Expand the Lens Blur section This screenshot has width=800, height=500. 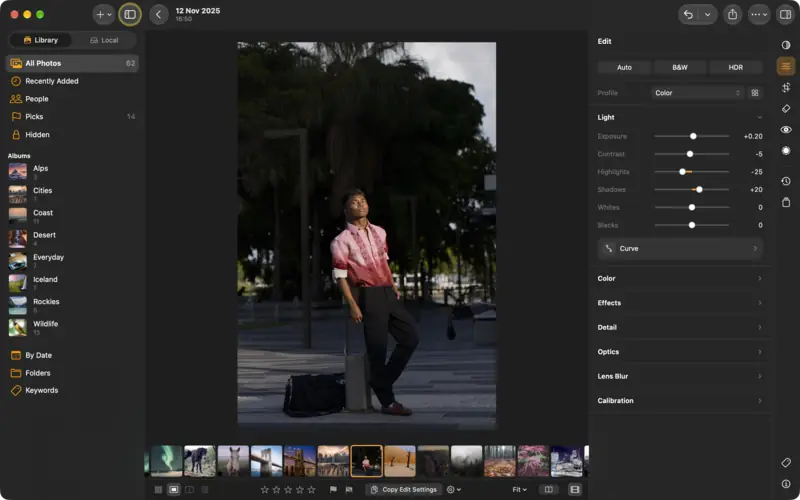[680, 377]
